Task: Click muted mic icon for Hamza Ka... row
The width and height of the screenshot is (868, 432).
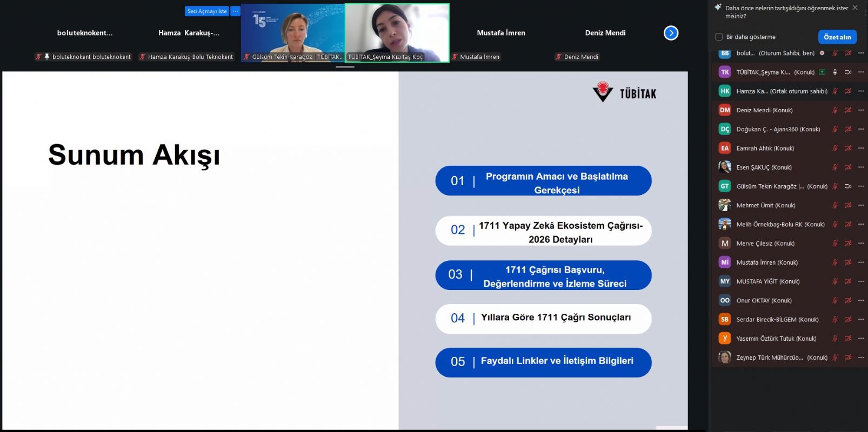Action: 835,91
